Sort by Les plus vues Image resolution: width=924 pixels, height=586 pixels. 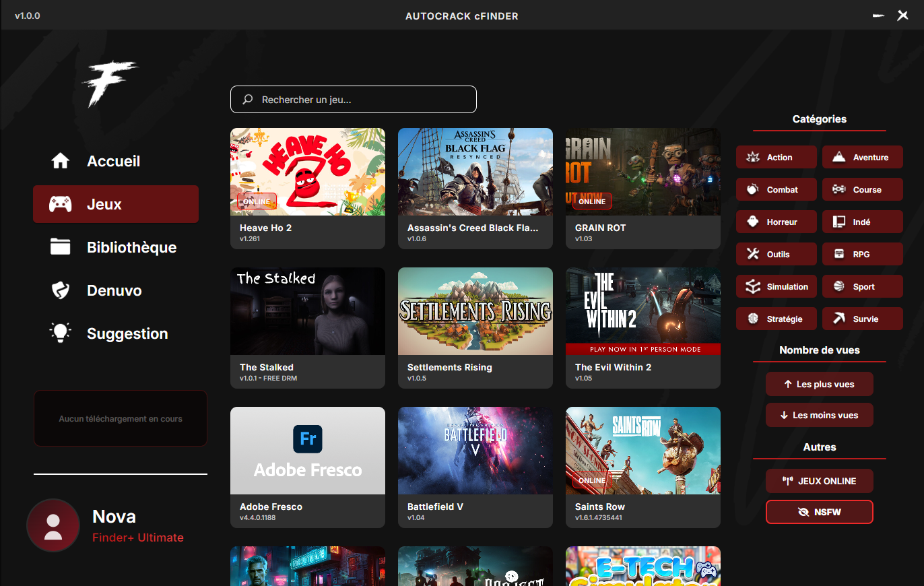[x=820, y=384]
